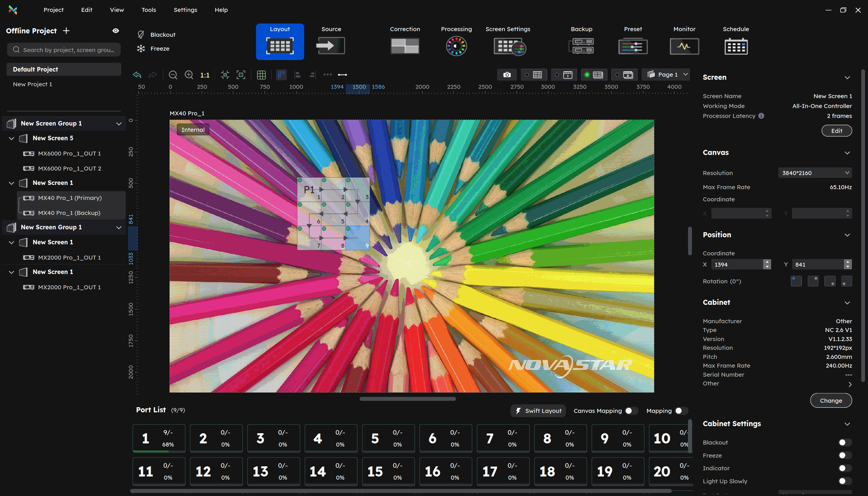Screen dimensions: 868x496
Task: Click the Swift Layout button
Action: click(538, 411)
